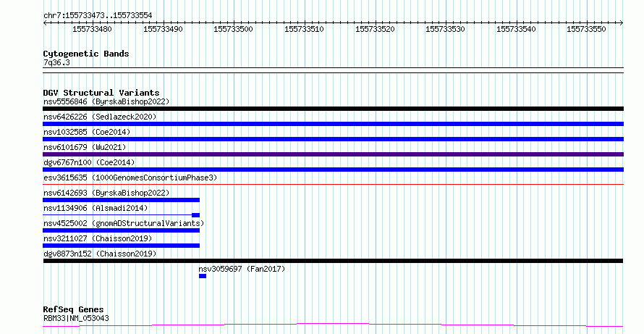
Task: Click ruler position 155733510
Action: [x=304, y=29]
